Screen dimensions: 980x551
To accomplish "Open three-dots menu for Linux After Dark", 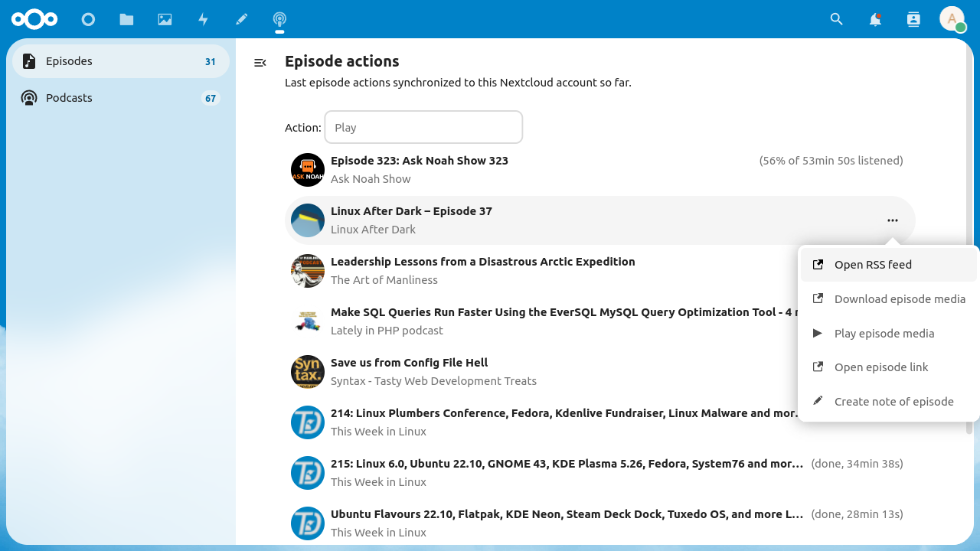I will pos(893,220).
